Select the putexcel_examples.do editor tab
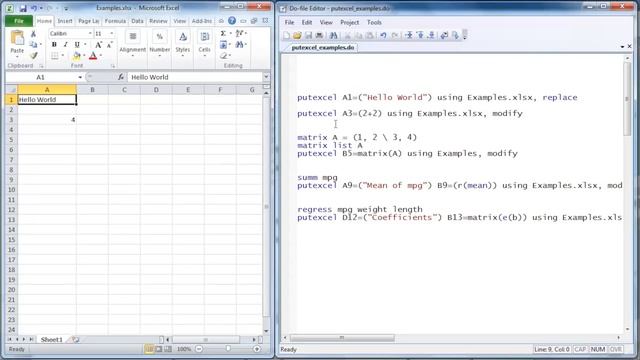The height and width of the screenshot is (360, 640). [x=322, y=47]
